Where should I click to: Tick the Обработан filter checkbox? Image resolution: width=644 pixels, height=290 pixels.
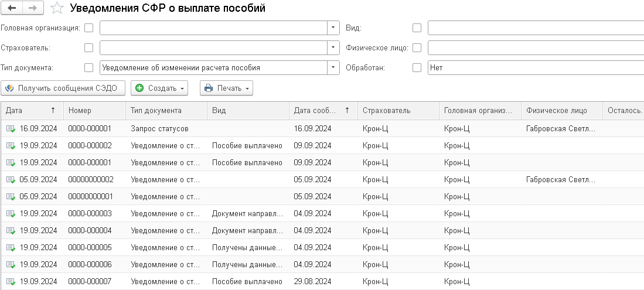tap(417, 67)
